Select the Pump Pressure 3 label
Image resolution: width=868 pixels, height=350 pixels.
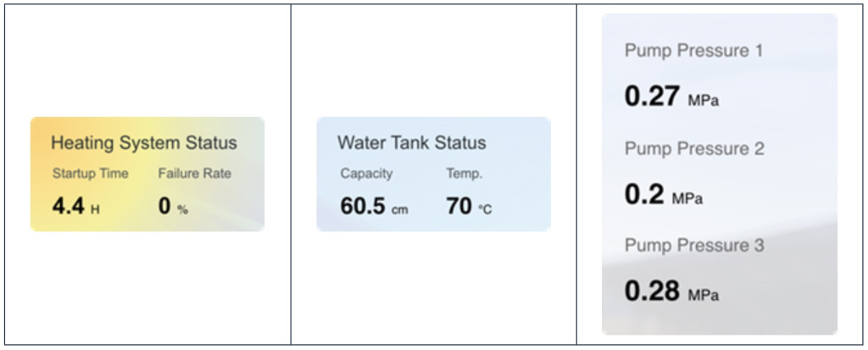tap(695, 245)
